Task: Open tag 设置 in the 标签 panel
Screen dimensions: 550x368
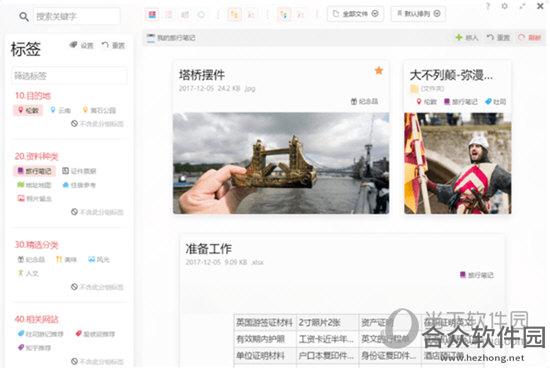Action: click(82, 45)
